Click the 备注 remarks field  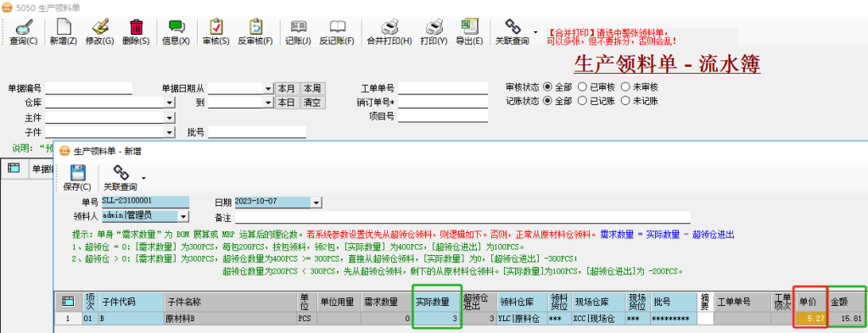(462, 217)
